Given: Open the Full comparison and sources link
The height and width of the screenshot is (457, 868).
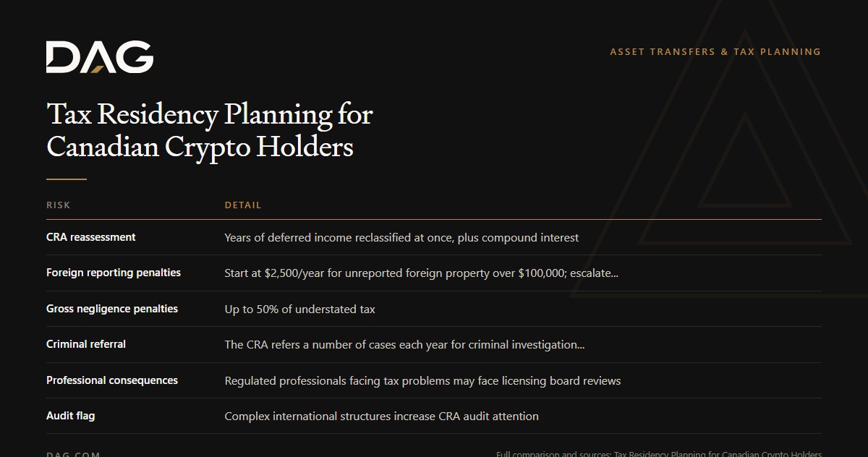Looking at the screenshot, I should [659, 454].
